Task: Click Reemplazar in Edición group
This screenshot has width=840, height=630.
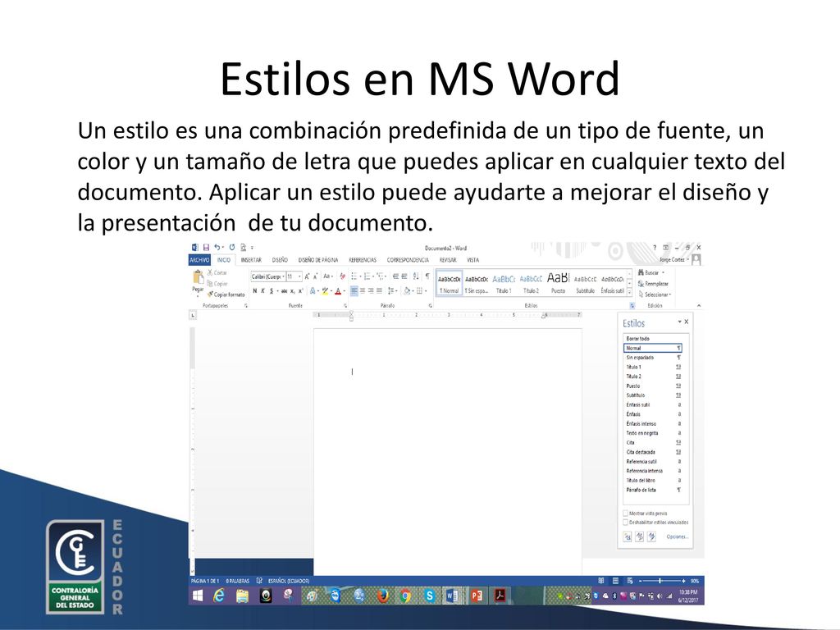Action: click(x=653, y=283)
